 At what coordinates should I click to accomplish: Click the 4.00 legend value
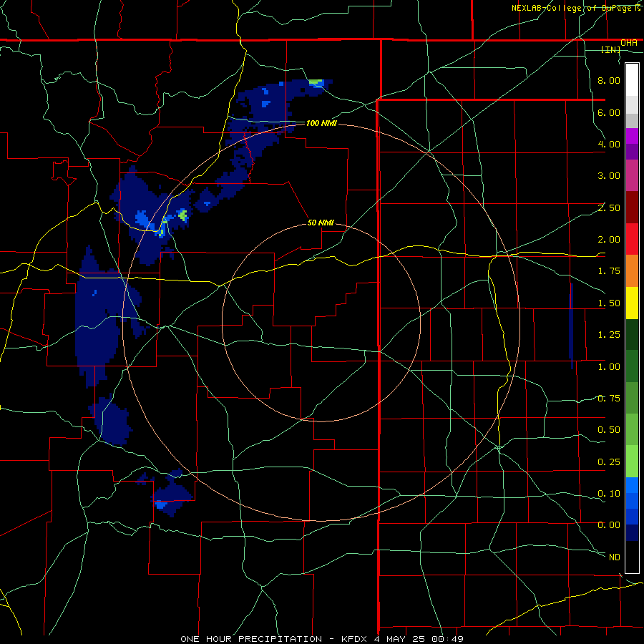(609, 144)
